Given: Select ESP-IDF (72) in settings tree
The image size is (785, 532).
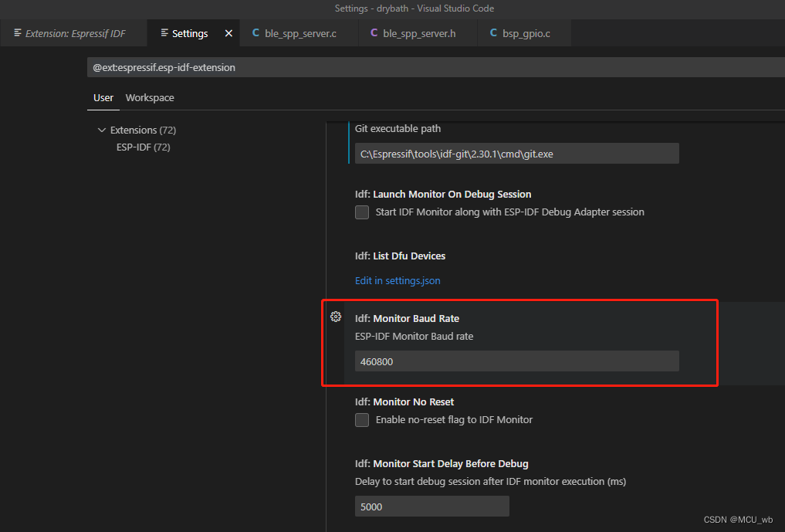Looking at the screenshot, I should pyautogui.click(x=143, y=147).
